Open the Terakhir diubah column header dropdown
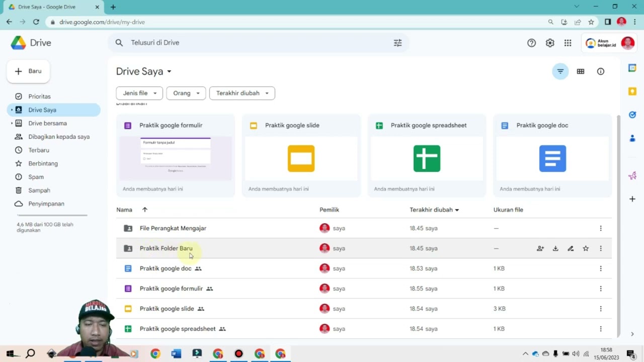 coord(457,210)
